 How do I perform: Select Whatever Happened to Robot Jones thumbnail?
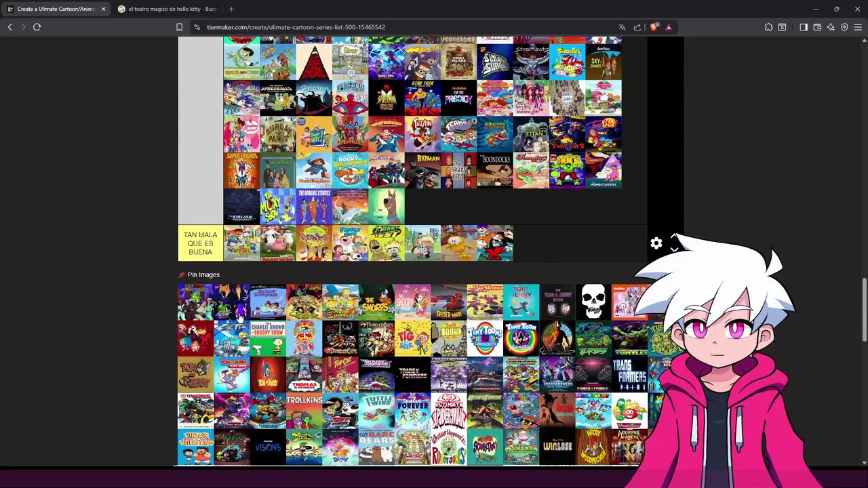pyautogui.click(x=448, y=447)
